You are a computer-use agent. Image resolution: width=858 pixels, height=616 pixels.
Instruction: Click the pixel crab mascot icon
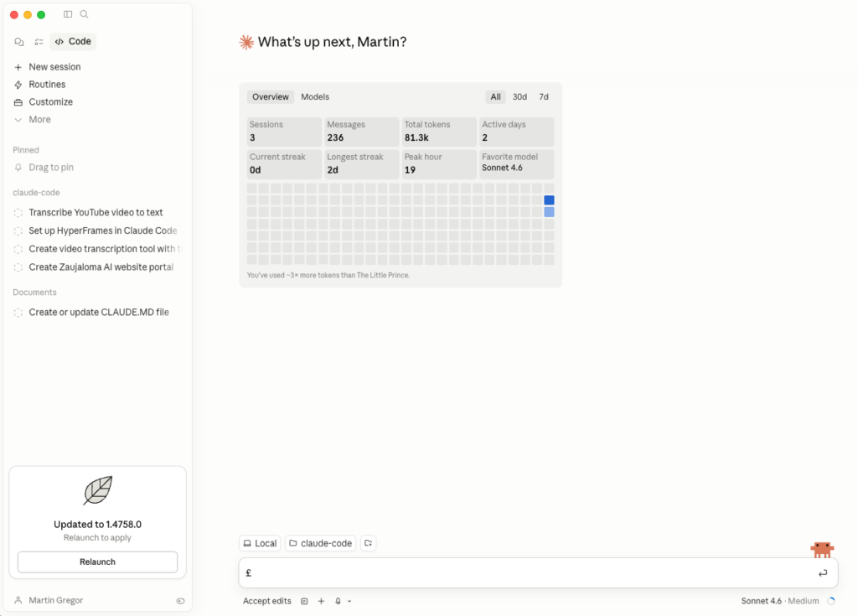pos(822,550)
